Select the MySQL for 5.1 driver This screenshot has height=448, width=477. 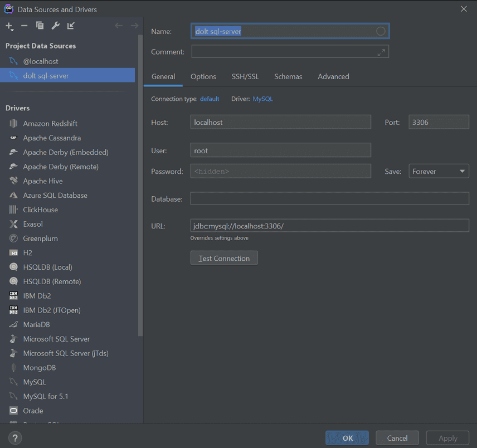tap(67, 396)
